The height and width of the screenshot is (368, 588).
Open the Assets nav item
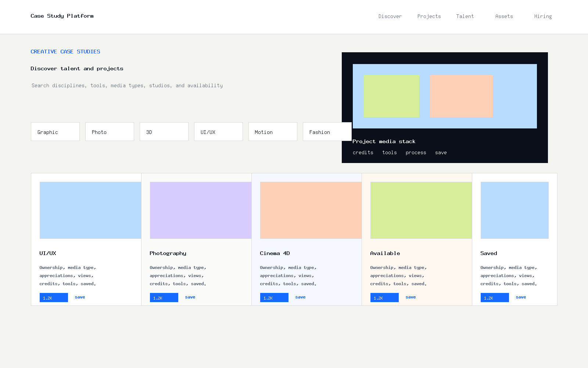coord(504,16)
